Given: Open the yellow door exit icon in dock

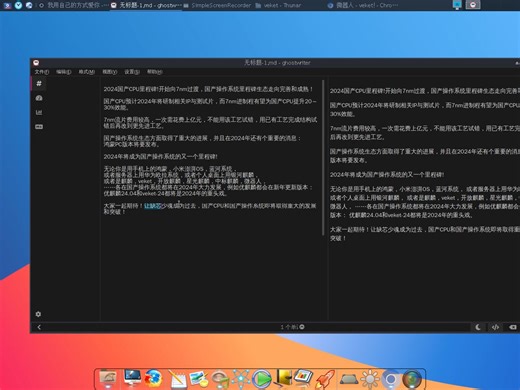Looking at the screenshot, I should (x=283, y=379).
